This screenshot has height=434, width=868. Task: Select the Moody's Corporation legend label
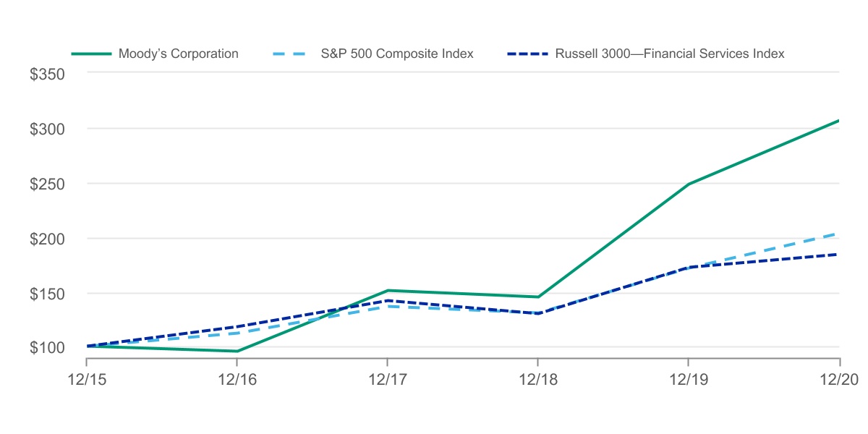click(178, 54)
